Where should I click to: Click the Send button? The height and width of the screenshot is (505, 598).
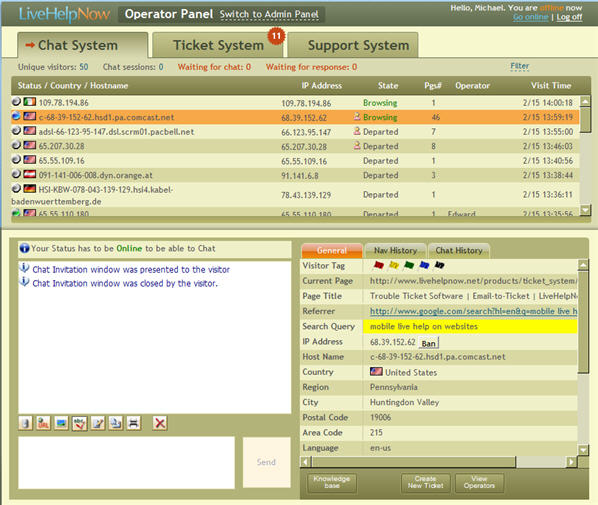[x=266, y=462]
